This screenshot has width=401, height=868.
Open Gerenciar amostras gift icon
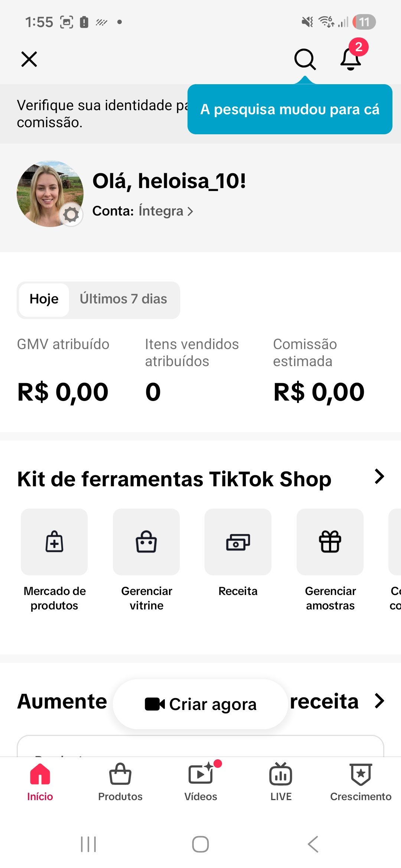click(330, 542)
